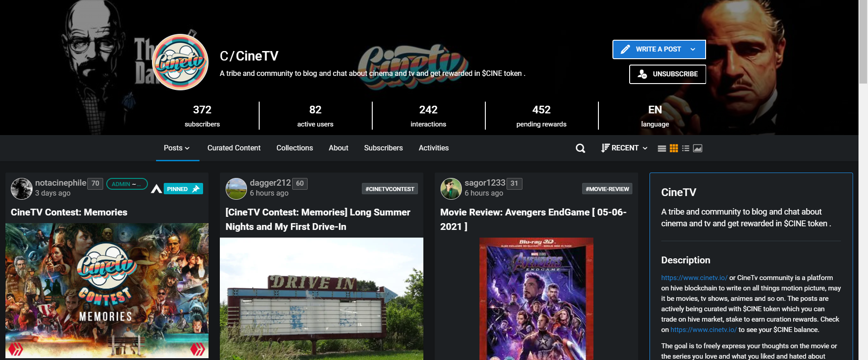Expand the RECENT sort dropdown
The image size is (868, 360).
[x=624, y=148]
